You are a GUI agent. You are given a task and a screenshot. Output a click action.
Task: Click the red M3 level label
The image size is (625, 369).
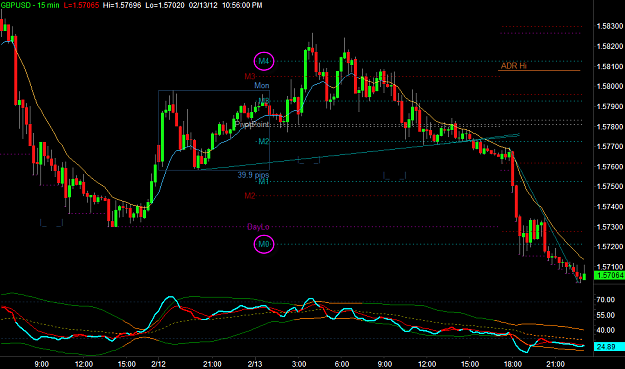250,76
